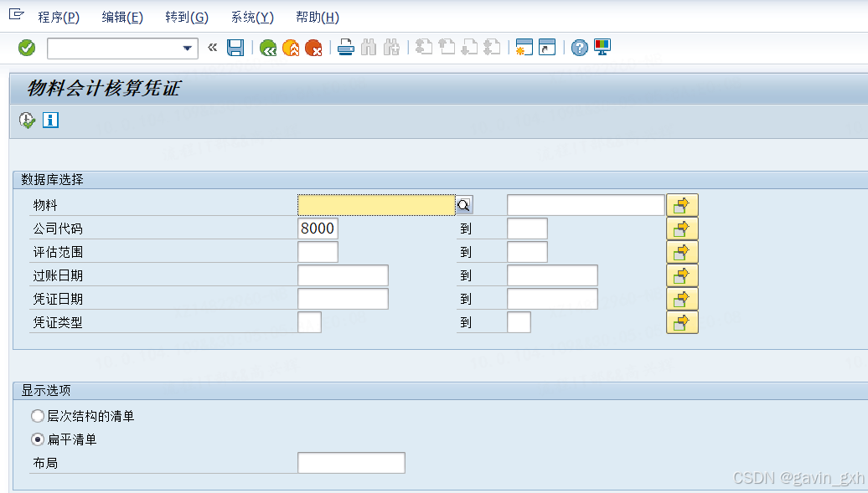Click the Find binoculars icon
Viewport: 868px width, 493px height.
(x=369, y=48)
